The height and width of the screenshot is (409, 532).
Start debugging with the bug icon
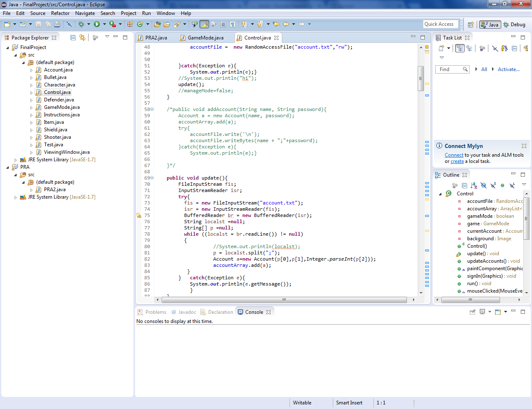[x=81, y=25]
